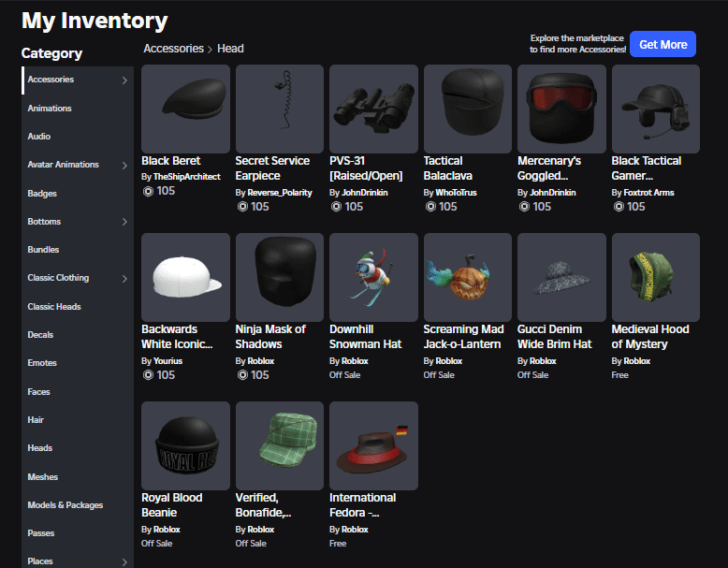
Task: Select the Hair category
Action: tap(36, 420)
